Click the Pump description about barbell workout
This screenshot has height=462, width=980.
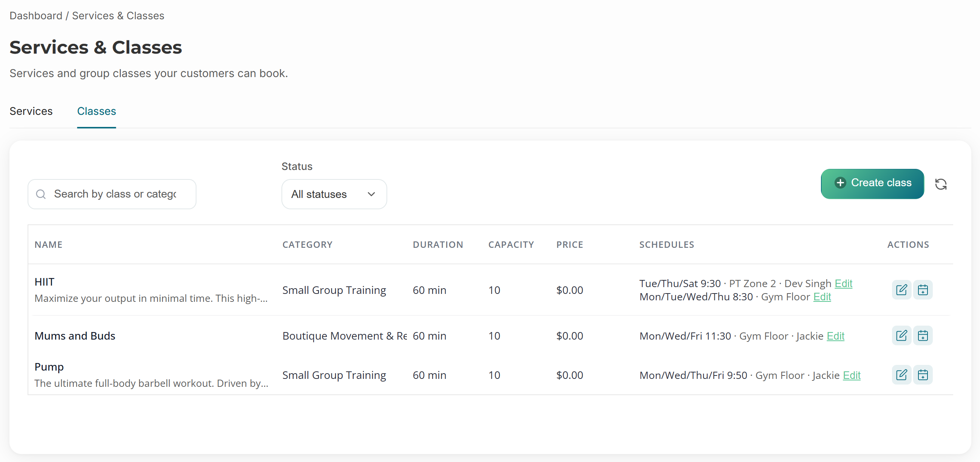(x=151, y=383)
